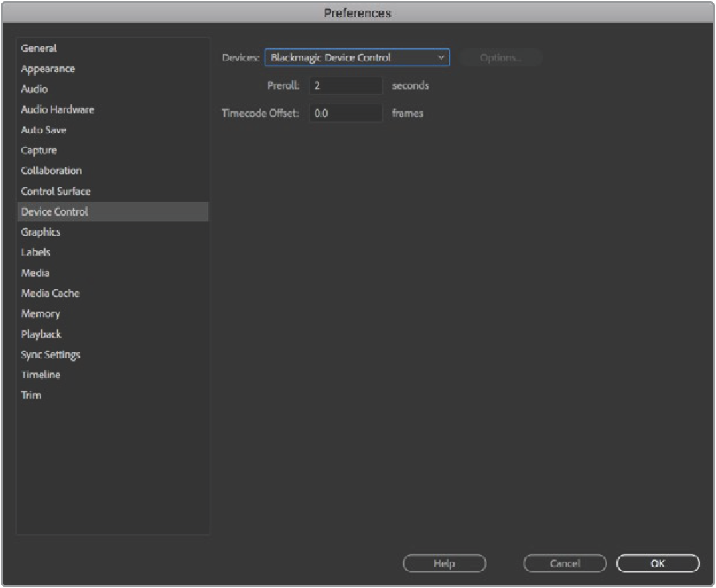Select Playback in the sidebar
The image size is (716, 588).
[x=41, y=334]
